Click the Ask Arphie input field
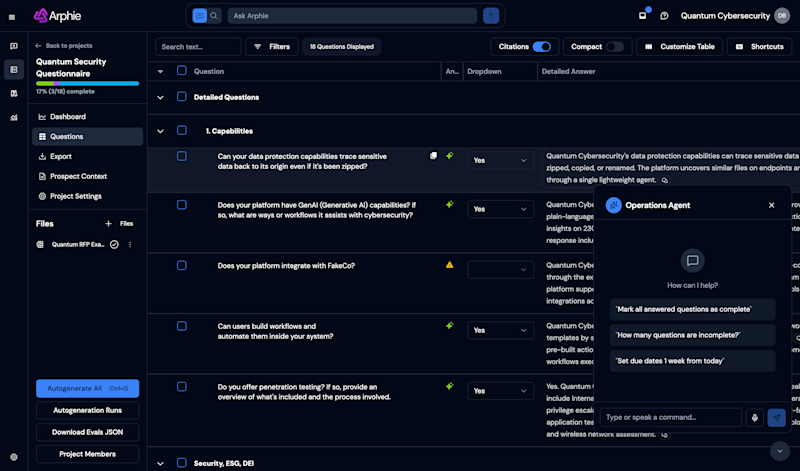 (x=352, y=16)
